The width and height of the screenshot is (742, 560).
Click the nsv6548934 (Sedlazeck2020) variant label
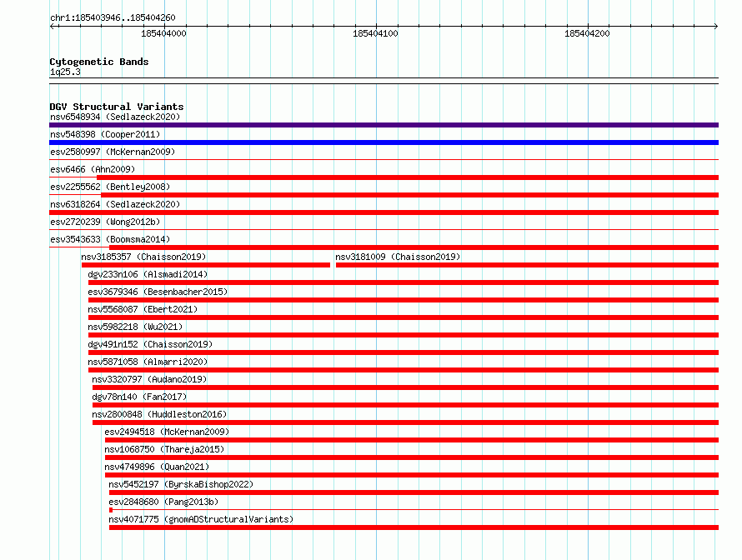click(x=115, y=117)
